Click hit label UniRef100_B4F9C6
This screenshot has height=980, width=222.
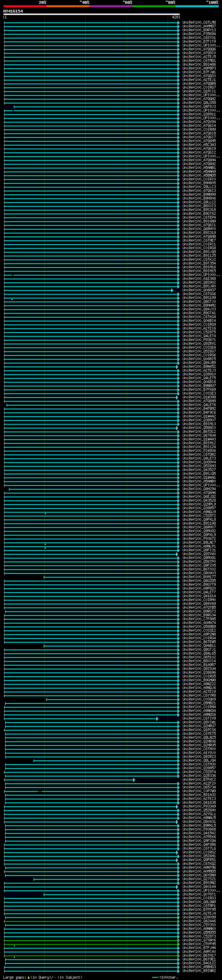click(199, 412)
